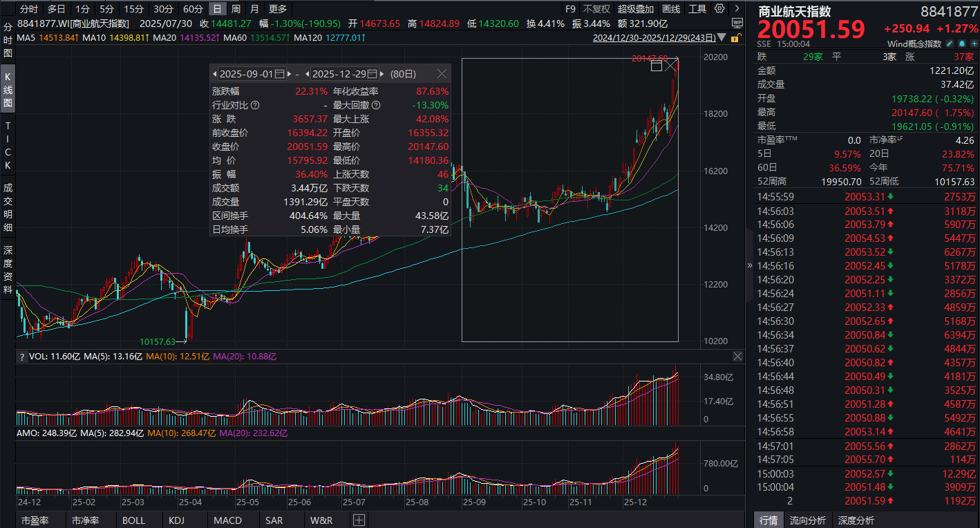Click the 画线 drawing tools button
980x528 pixels.
coord(670,9)
